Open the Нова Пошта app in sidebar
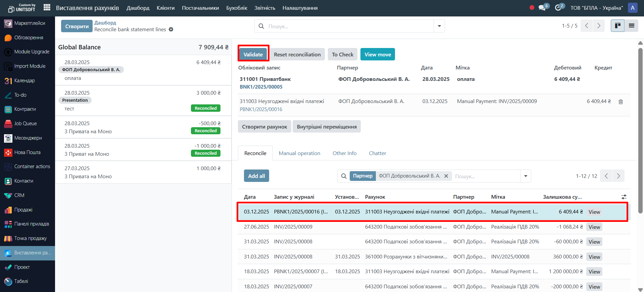Viewport: 644px width, 292px height. point(27,152)
